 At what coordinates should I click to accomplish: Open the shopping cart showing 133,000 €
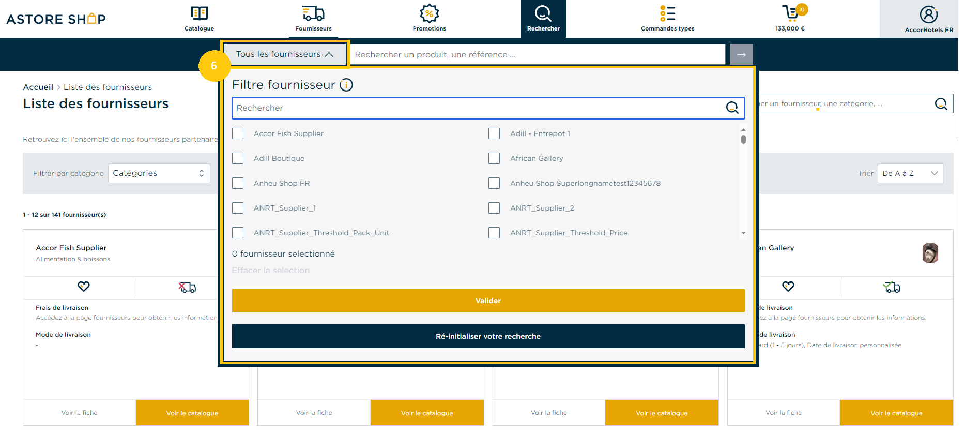pyautogui.click(x=790, y=19)
